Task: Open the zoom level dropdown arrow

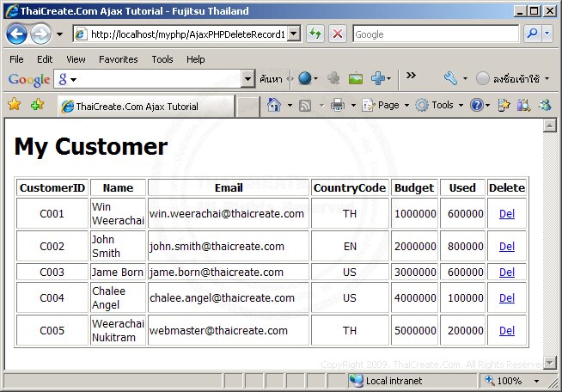Action: click(x=536, y=381)
